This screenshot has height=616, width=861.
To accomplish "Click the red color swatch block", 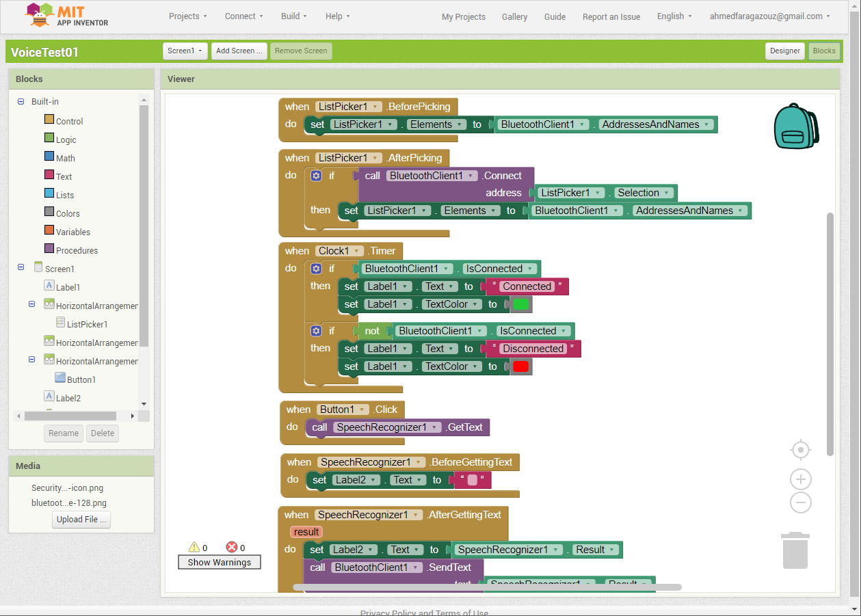I will coord(520,366).
